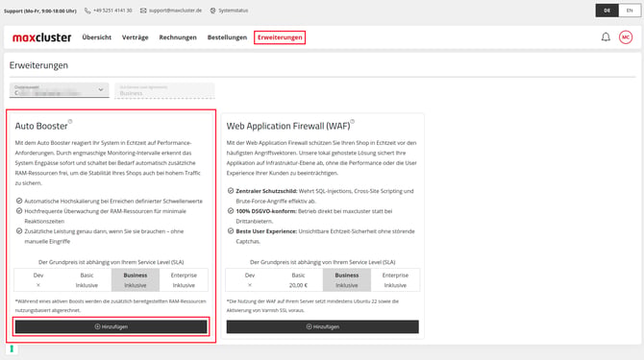Click the Support (Mo-Fr) hours text
The height and width of the screenshot is (360, 644).
(40, 11)
